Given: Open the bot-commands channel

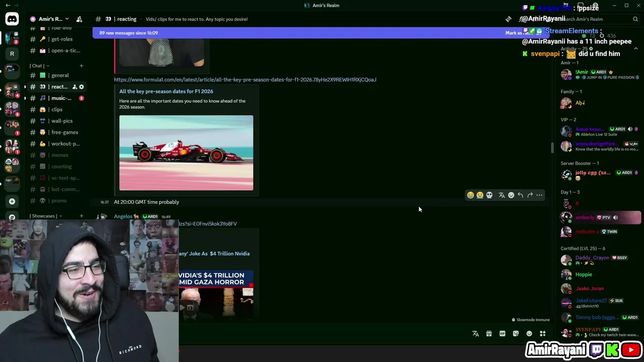Looking at the screenshot, I should click(56, 190).
